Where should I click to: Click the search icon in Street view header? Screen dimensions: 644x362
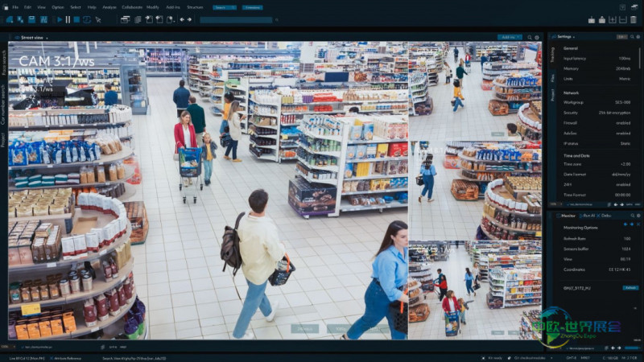[x=528, y=37]
